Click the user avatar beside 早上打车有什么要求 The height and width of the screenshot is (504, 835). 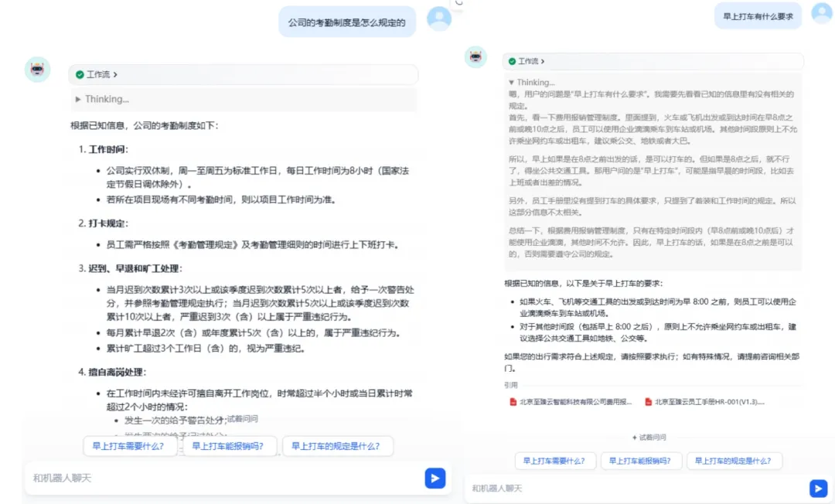pos(821,12)
